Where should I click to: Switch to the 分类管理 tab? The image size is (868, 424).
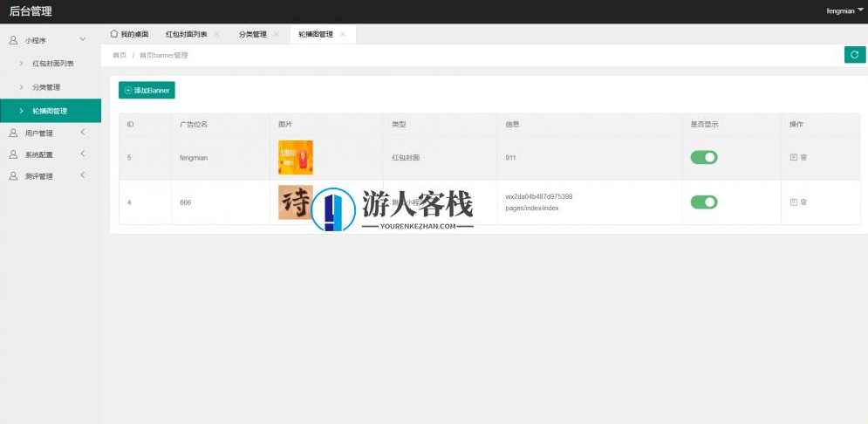pyautogui.click(x=253, y=34)
